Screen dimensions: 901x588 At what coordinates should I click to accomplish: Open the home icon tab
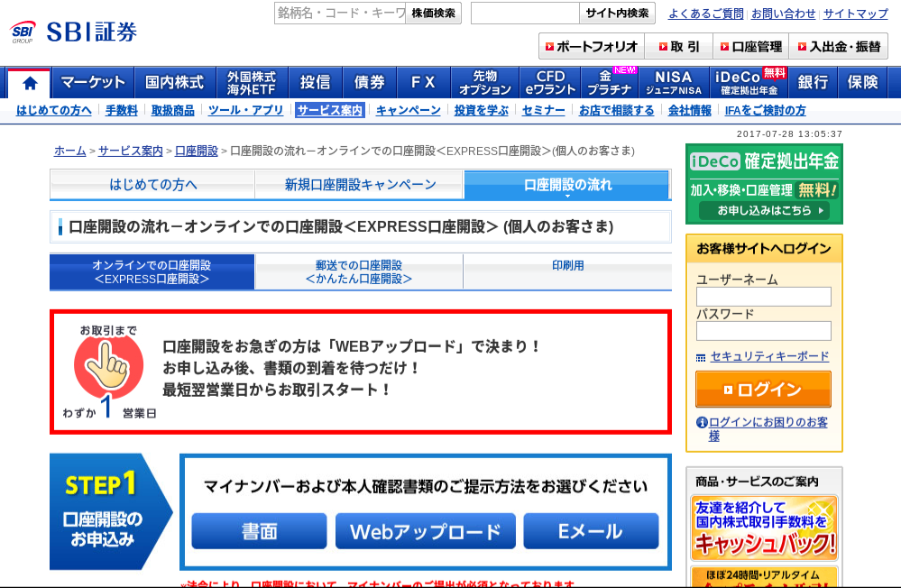[x=30, y=83]
